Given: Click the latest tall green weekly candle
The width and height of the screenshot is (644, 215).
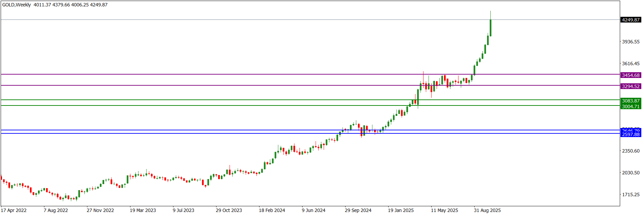Looking at the screenshot, I should (x=491, y=28).
